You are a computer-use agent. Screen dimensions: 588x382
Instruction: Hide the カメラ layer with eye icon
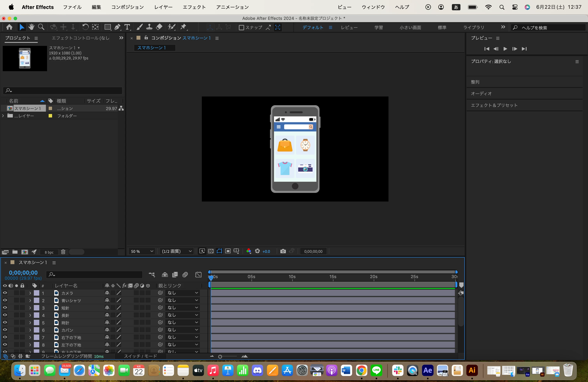point(5,293)
